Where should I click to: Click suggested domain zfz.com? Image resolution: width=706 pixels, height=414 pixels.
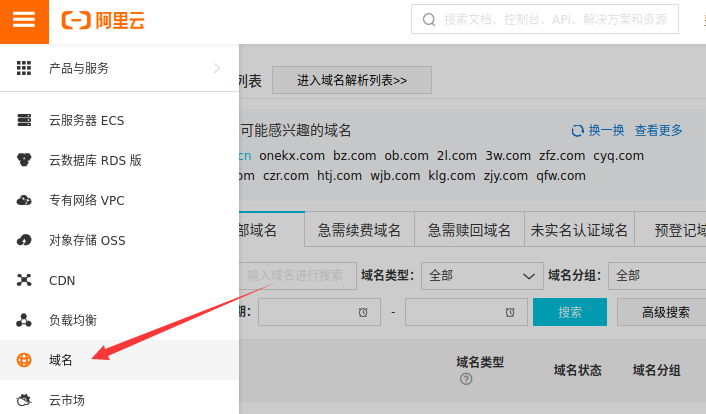point(562,156)
